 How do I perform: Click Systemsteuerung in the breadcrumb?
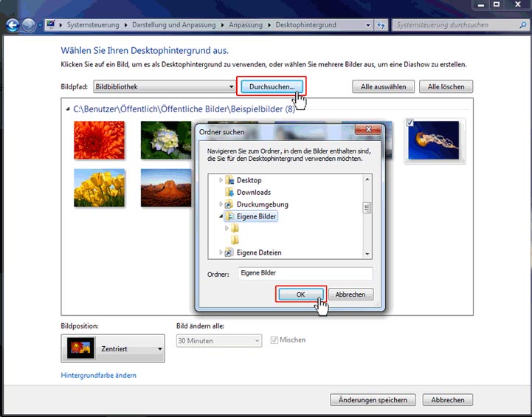(93, 25)
